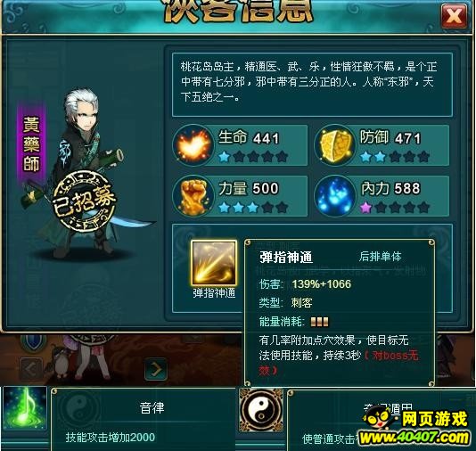The width and height of the screenshot is (476, 451).
Task: Click the yin-yang emblem icon
Action: click(x=261, y=410)
